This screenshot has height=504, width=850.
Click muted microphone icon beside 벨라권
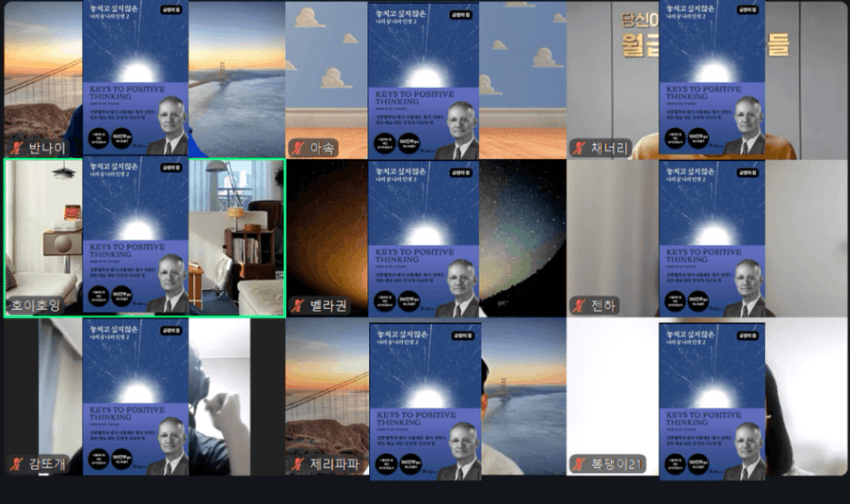coord(298,306)
